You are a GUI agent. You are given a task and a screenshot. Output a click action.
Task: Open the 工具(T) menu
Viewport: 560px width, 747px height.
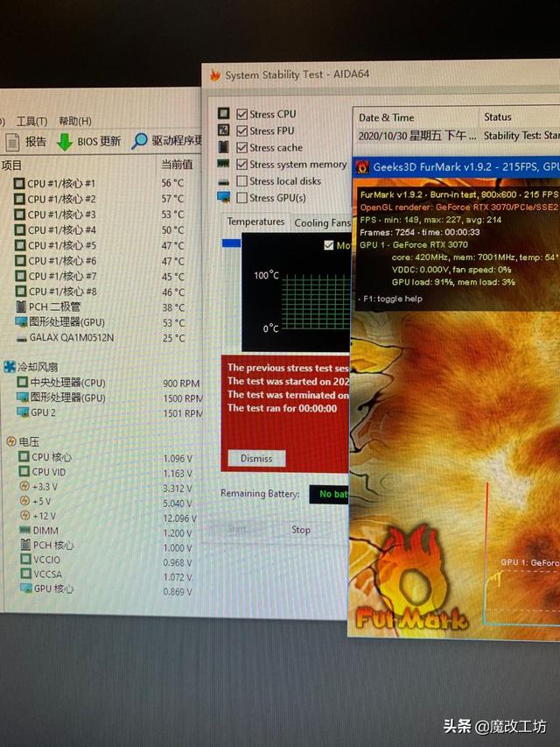coord(31,121)
